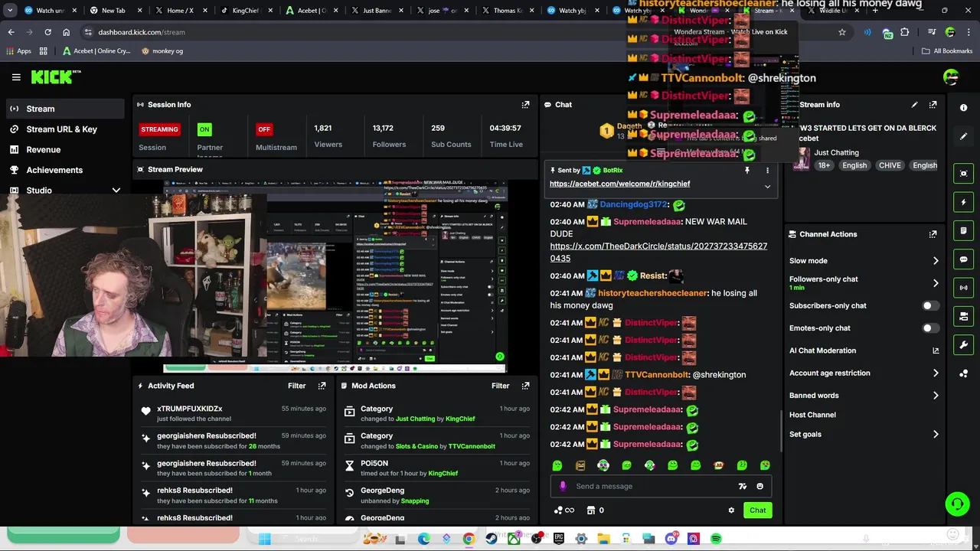Edit Stream info with the pencil icon

(914, 105)
